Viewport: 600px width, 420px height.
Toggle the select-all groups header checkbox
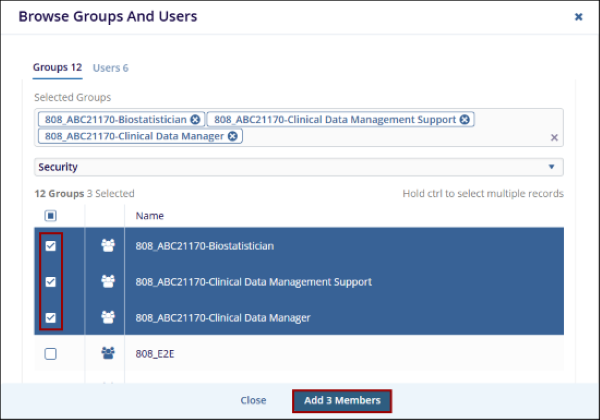pyautogui.click(x=51, y=215)
